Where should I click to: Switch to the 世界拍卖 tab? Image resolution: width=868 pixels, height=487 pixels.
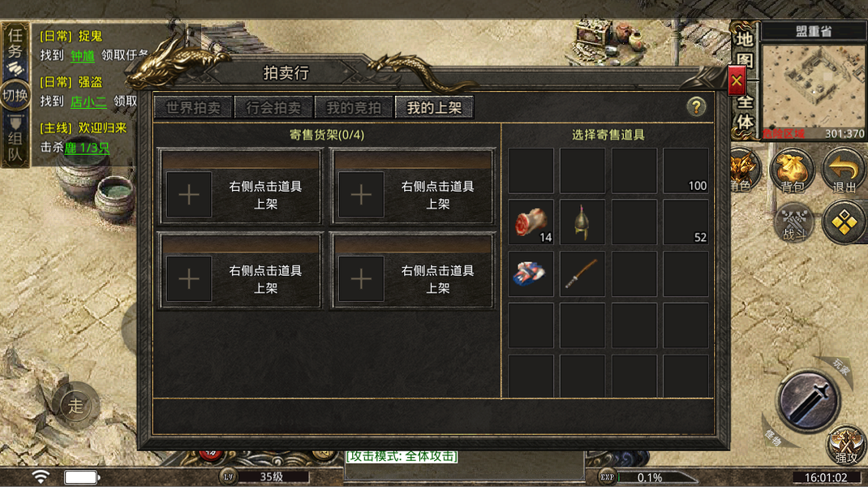(x=193, y=107)
